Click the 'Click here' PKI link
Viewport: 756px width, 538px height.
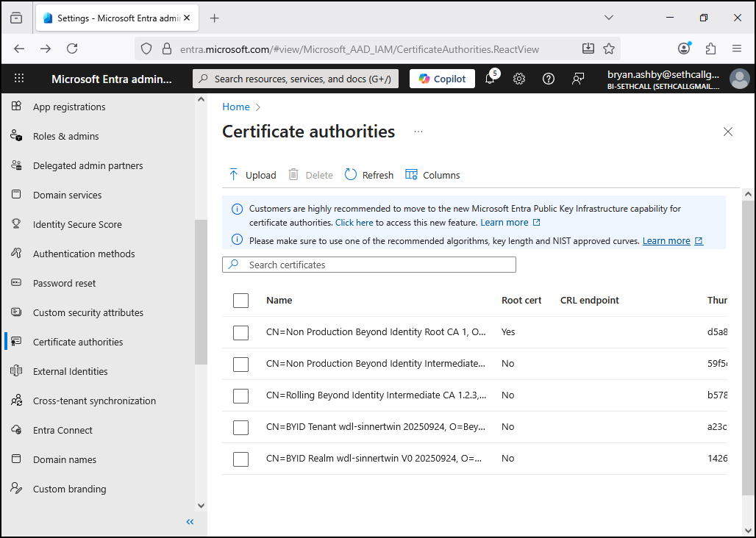point(354,222)
